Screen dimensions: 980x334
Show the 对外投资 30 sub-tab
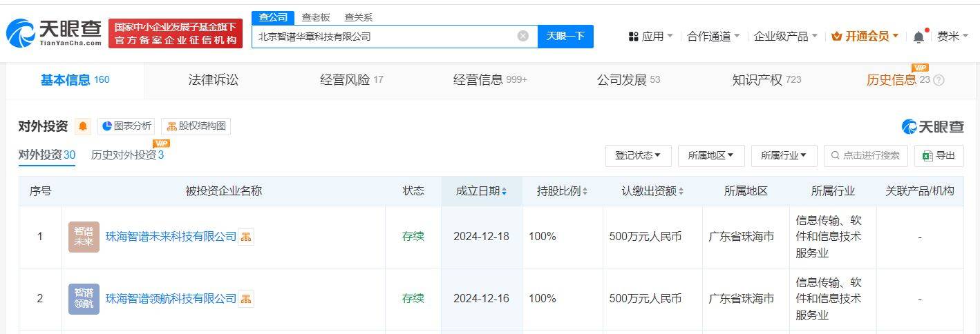point(47,155)
